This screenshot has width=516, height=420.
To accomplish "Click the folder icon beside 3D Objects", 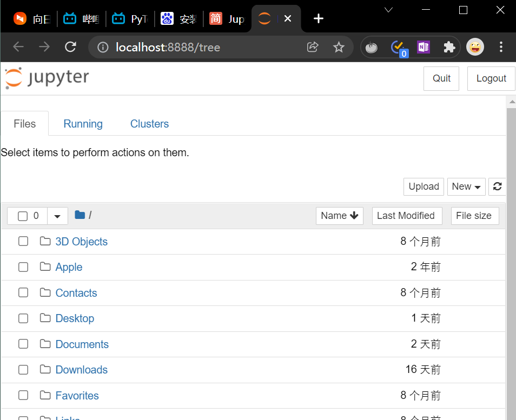I will 45,241.
